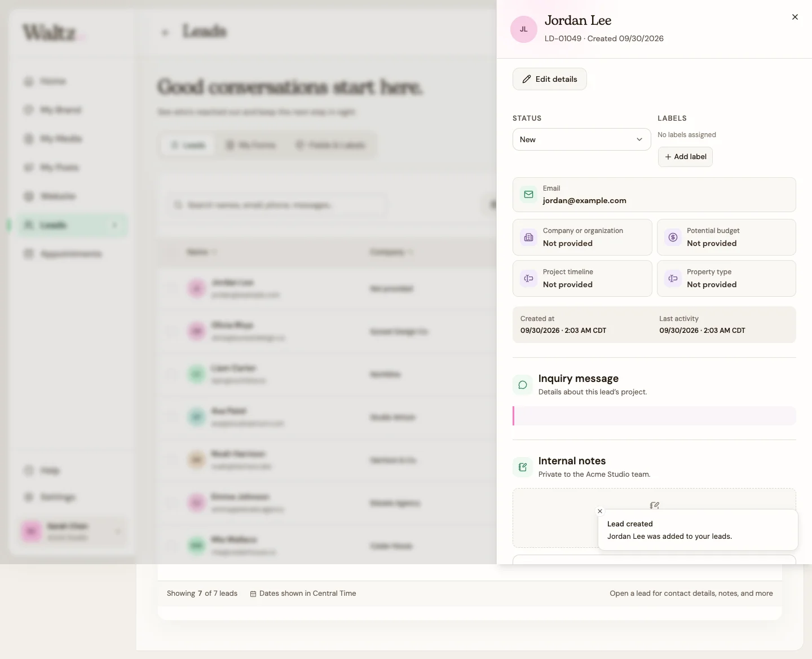Click the My Brand sidebar icon
Image resolution: width=812 pixels, height=659 pixels.
[x=29, y=109]
